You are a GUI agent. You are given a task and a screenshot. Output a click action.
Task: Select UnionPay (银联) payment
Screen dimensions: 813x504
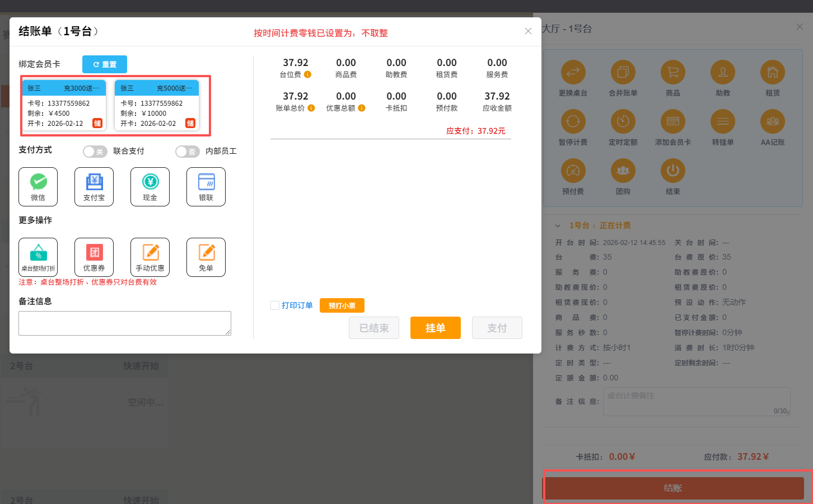(206, 186)
